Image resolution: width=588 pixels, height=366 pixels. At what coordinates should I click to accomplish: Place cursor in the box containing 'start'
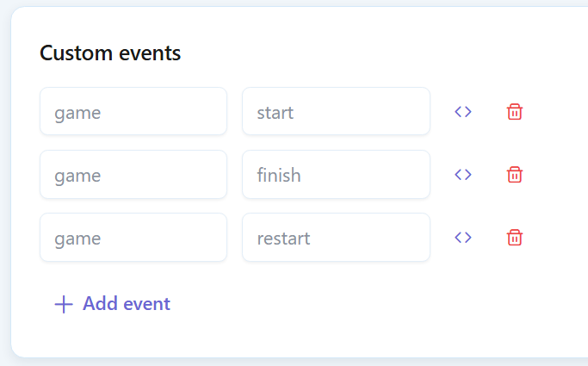point(336,111)
